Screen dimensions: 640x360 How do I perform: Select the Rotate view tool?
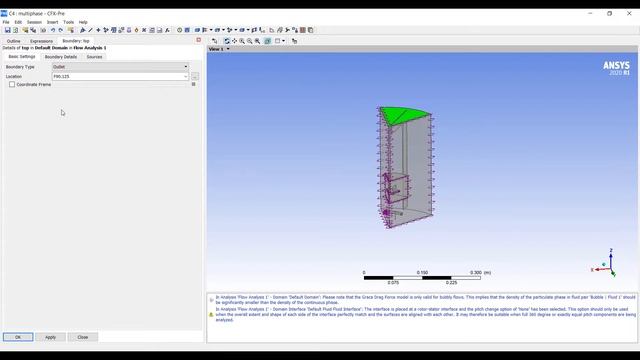click(227, 41)
